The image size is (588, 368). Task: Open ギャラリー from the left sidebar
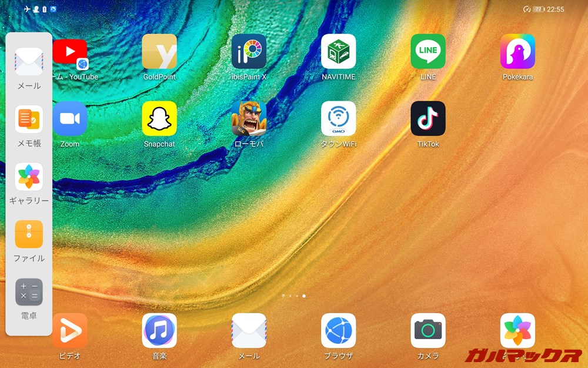(x=28, y=177)
